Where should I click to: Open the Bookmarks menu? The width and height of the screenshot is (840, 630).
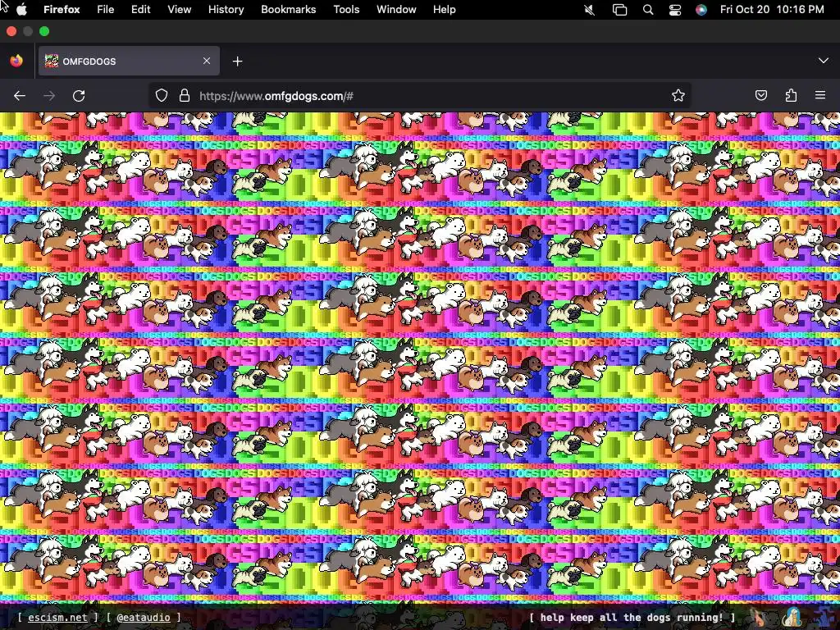click(288, 10)
